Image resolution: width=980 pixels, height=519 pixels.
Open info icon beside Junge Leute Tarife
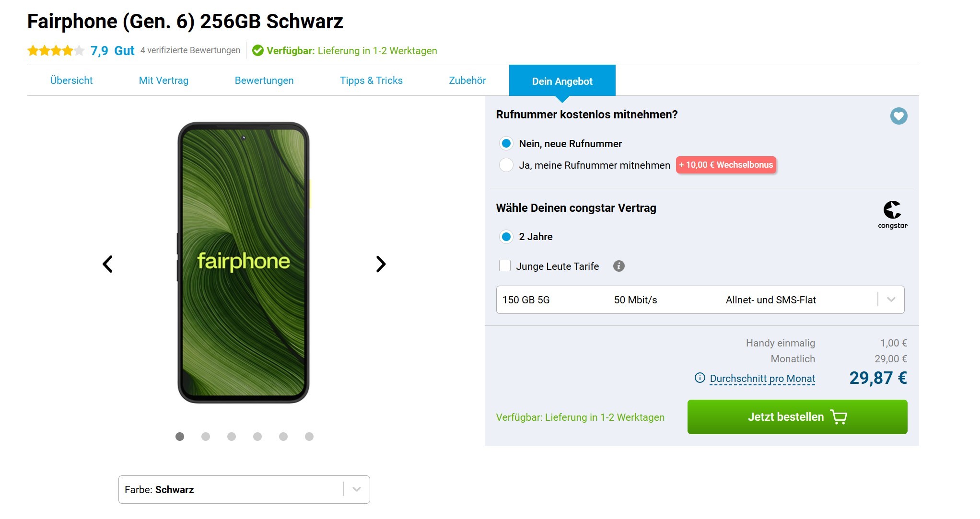coord(618,266)
